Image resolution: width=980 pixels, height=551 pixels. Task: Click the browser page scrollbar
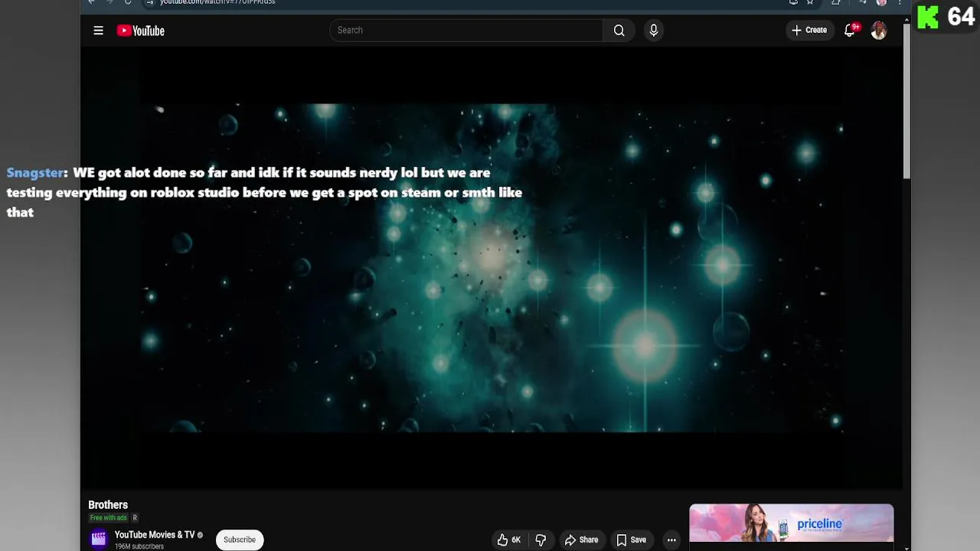(906, 99)
